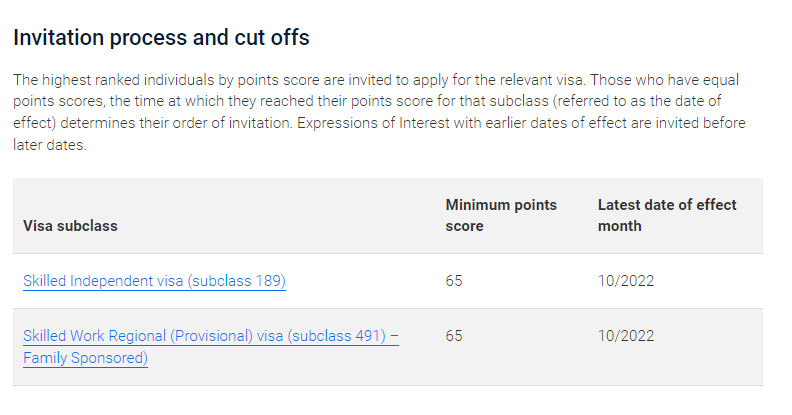This screenshot has width=792, height=415.
Task: Select the 'Latest date of effect month' header
Action: tap(667, 216)
